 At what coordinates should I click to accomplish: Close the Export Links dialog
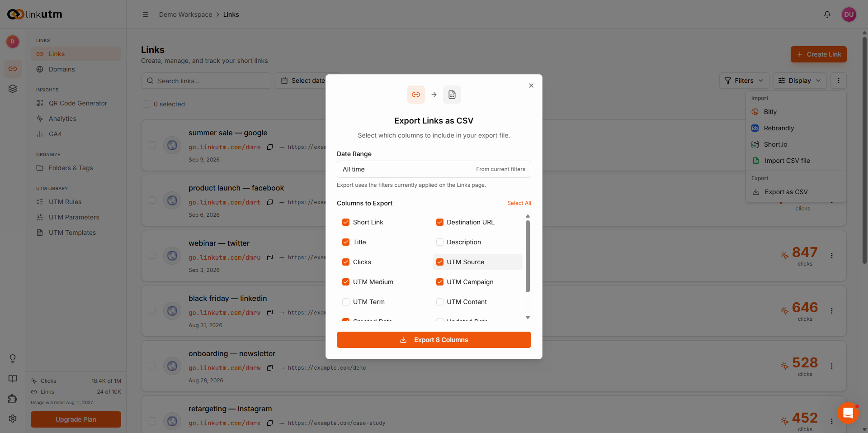[531, 86]
